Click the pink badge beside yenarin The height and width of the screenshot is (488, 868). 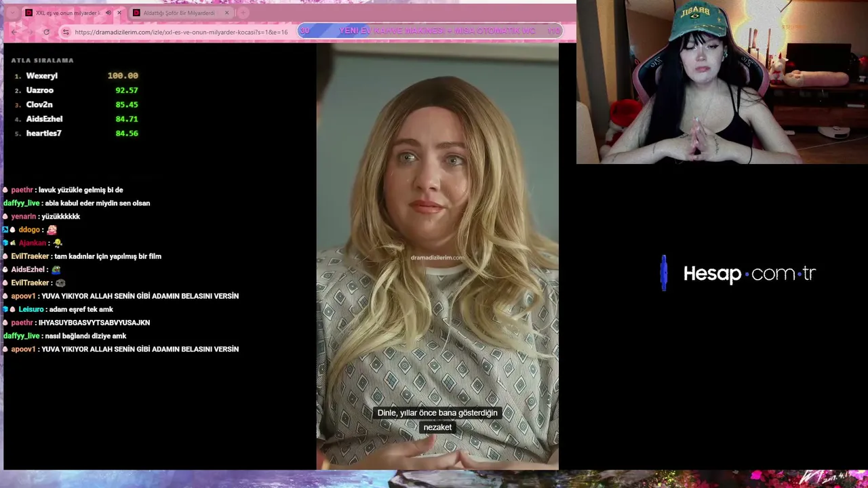pyautogui.click(x=5, y=216)
